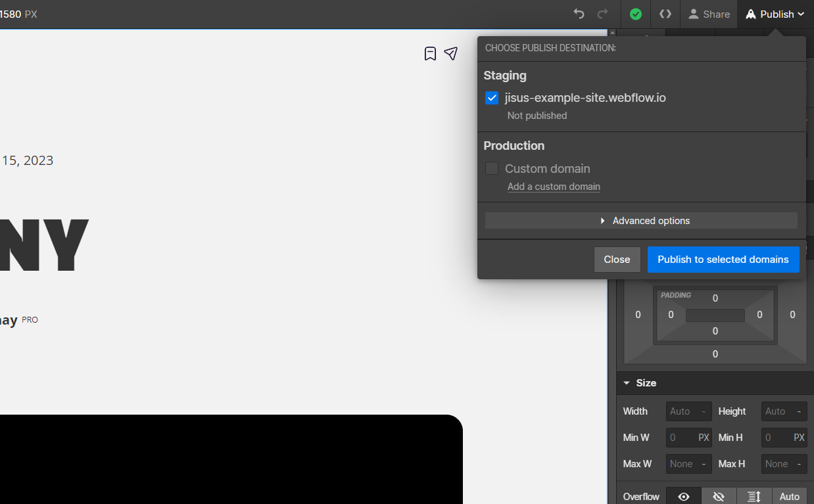814x504 pixels.
Task: Click the Height Auto input field
Action: tap(777, 411)
